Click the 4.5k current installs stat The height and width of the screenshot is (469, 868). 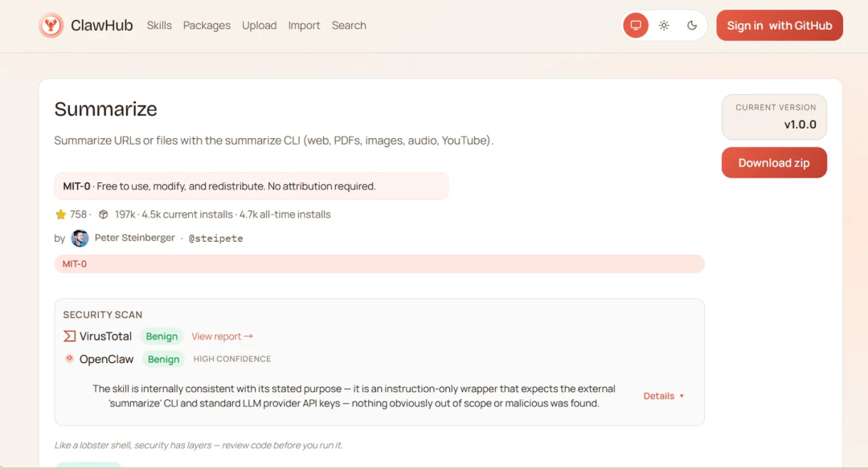tap(187, 214)
